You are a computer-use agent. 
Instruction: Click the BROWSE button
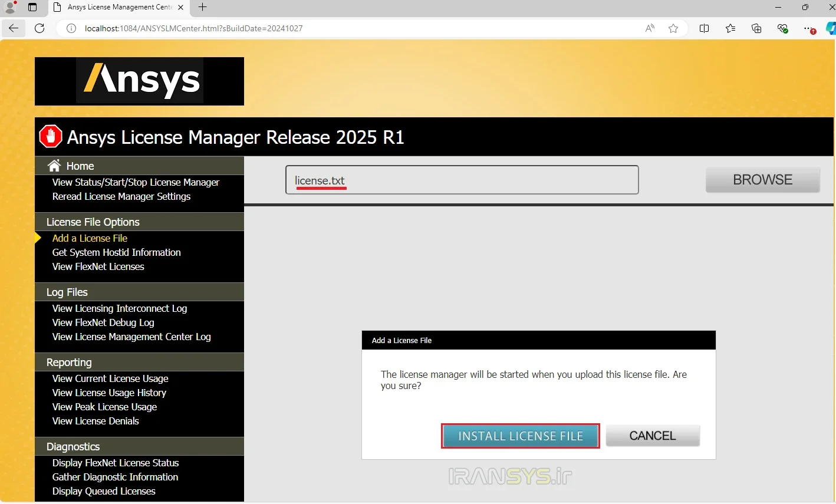762,180
